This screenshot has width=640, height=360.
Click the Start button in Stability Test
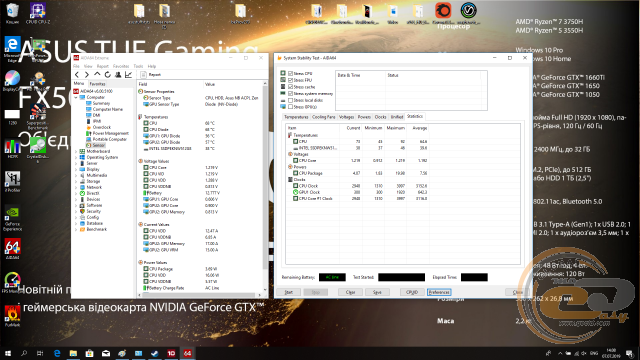[x=289, y=292]
